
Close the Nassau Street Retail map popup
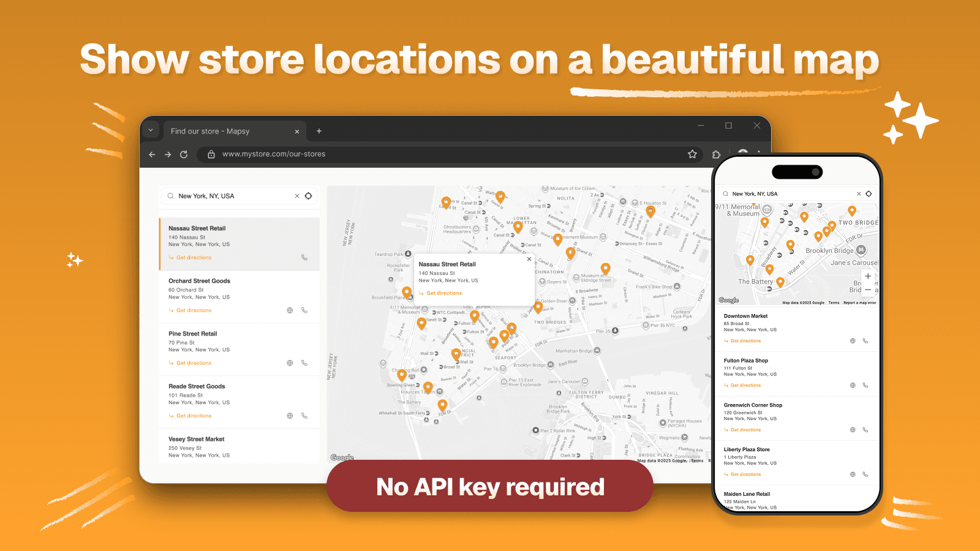[x=529, y=259]
